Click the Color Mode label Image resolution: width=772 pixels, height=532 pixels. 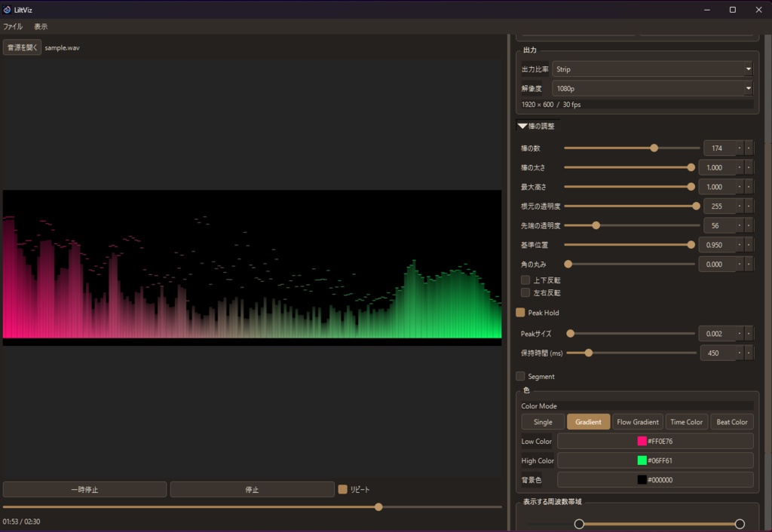pyautogui.click(x=539, y=406)
